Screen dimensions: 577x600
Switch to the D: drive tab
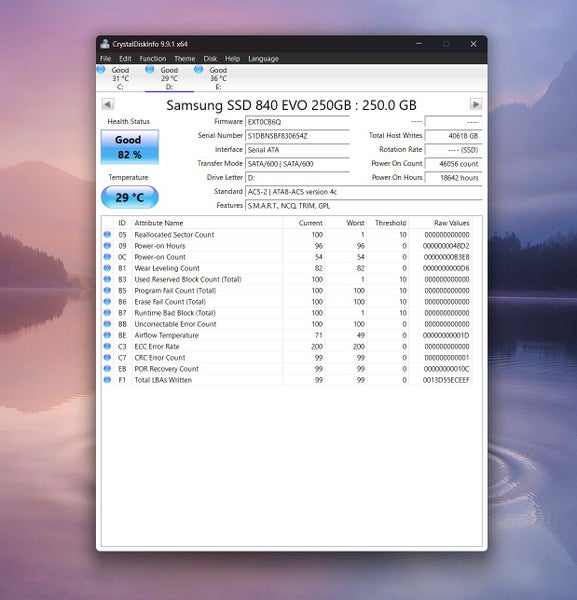click(169, 78)
